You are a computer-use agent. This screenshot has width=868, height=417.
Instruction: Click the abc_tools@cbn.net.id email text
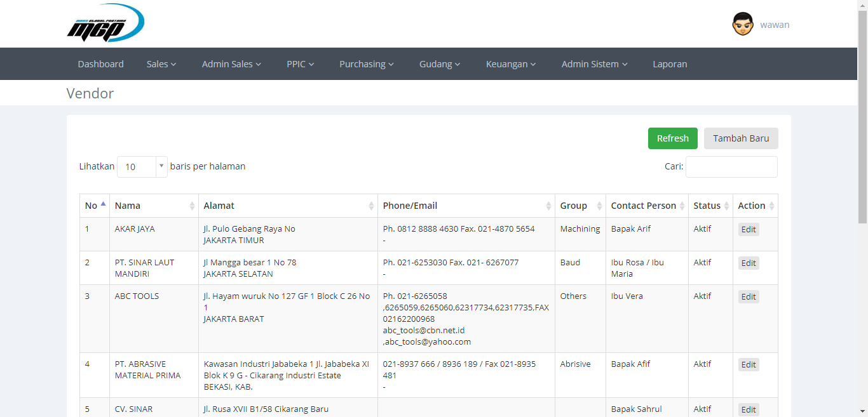[x=424, y=330]
